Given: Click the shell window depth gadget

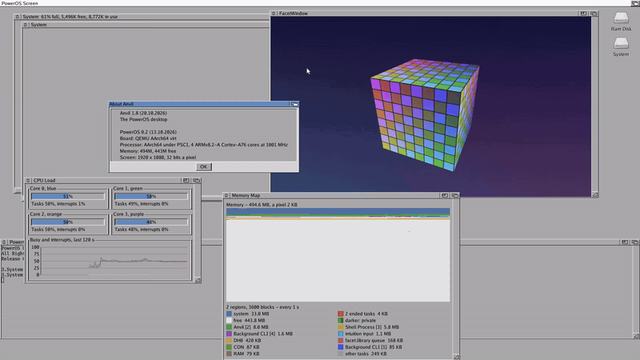Looking at the screenshot, I should [x=635, y=242].
